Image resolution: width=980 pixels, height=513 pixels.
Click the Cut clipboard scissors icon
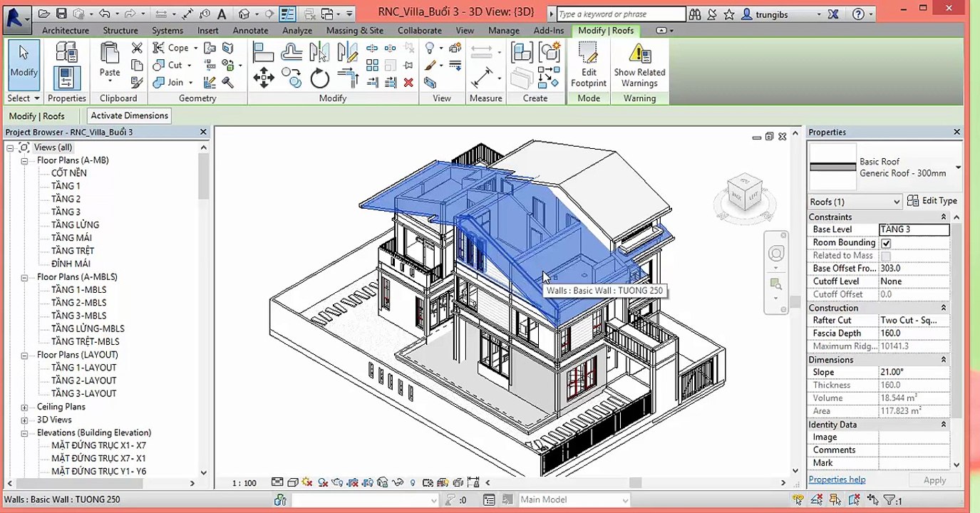click(x=137, y=48)
